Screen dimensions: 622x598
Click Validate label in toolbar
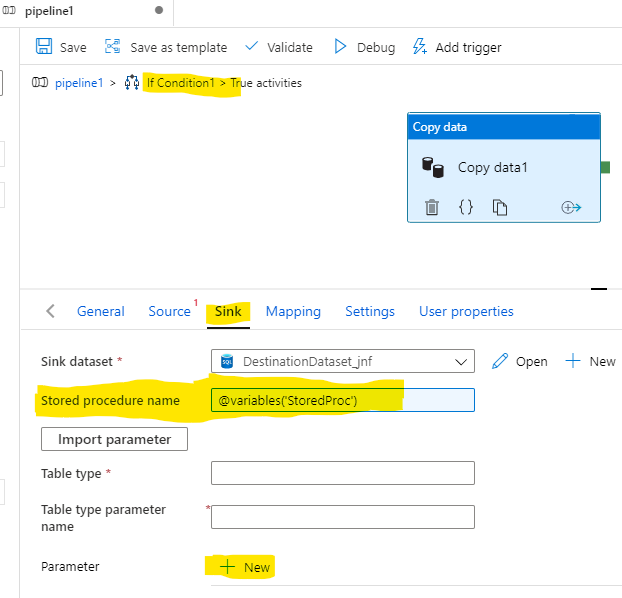pyautogui.click(x=290, y=48)
